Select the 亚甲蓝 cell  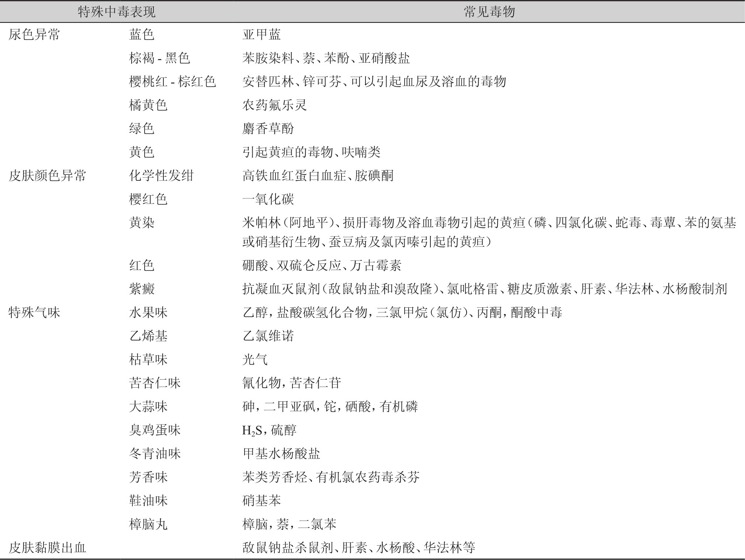click(261, 35)
